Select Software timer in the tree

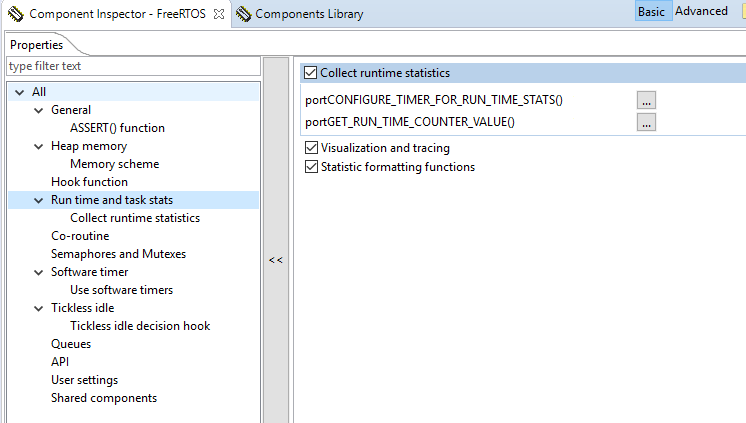tap(89, 272)
